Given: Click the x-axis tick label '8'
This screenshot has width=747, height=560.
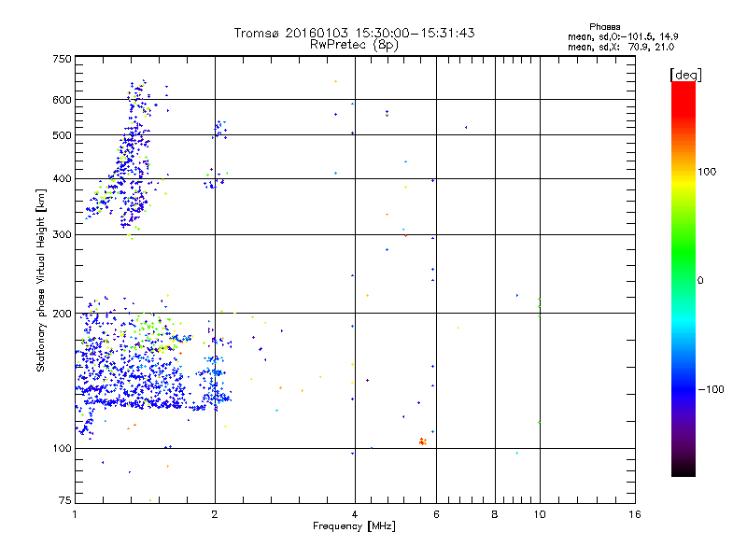Looking at the screenshot, I should 495,514.
